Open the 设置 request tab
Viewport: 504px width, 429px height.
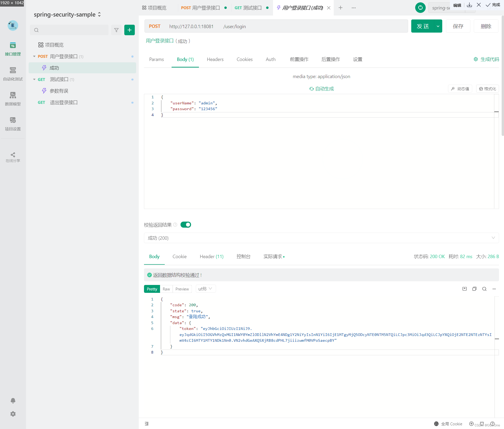tap(358, 59)
